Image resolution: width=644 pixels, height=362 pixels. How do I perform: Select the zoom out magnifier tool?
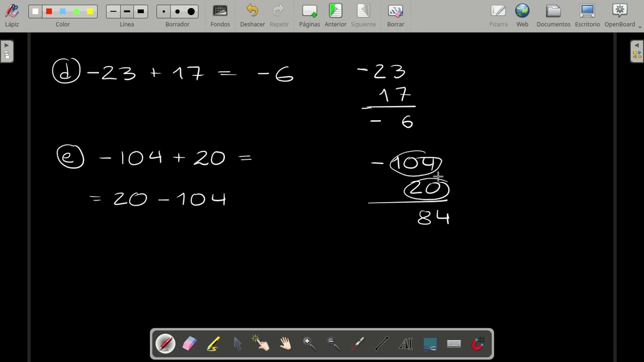[334, 344]
